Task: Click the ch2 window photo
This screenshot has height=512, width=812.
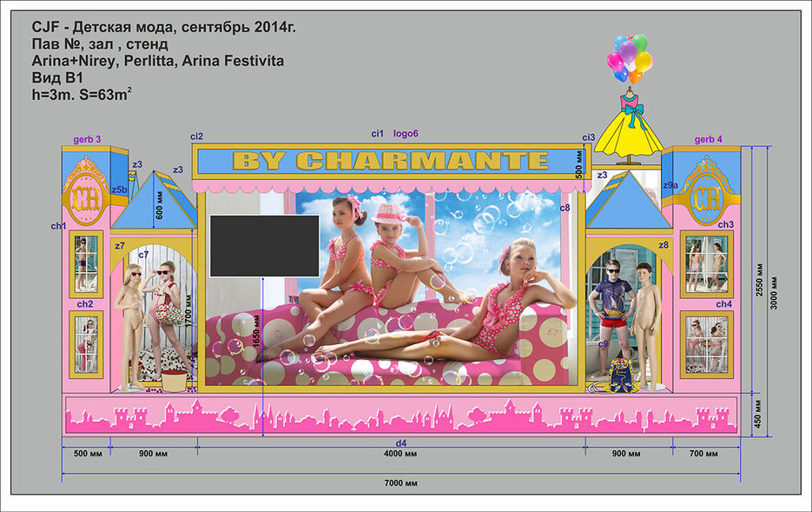Action: (86, 343)
